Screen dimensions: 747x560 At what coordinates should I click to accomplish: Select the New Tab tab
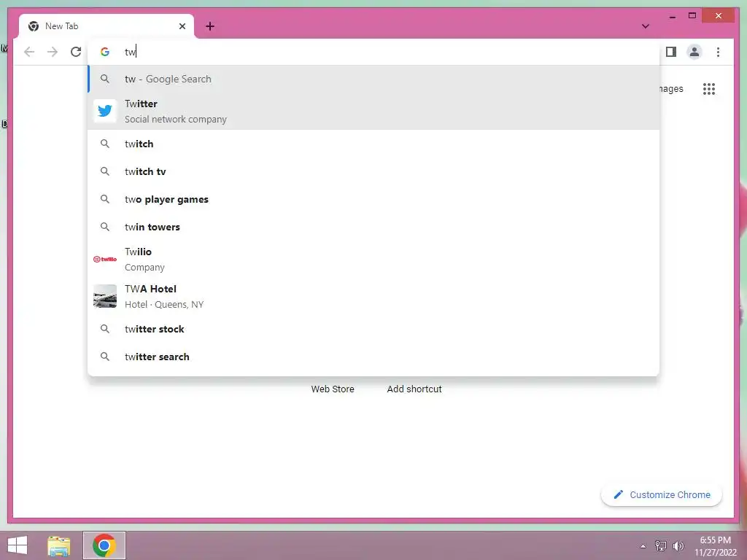tap(107, 26)
